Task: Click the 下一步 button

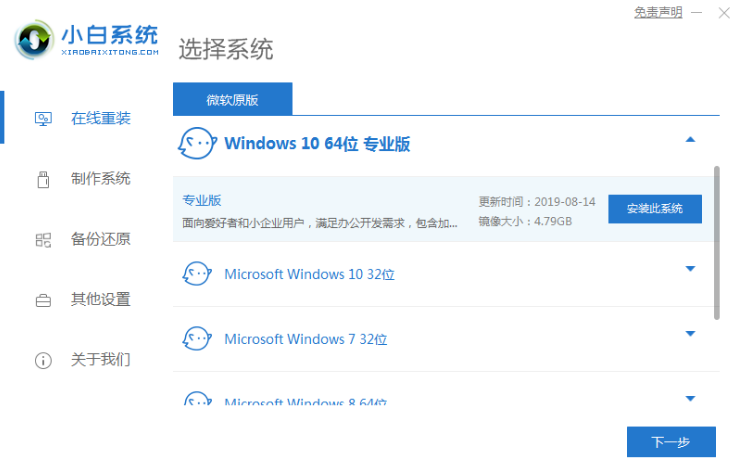Action: click(671, 442)
